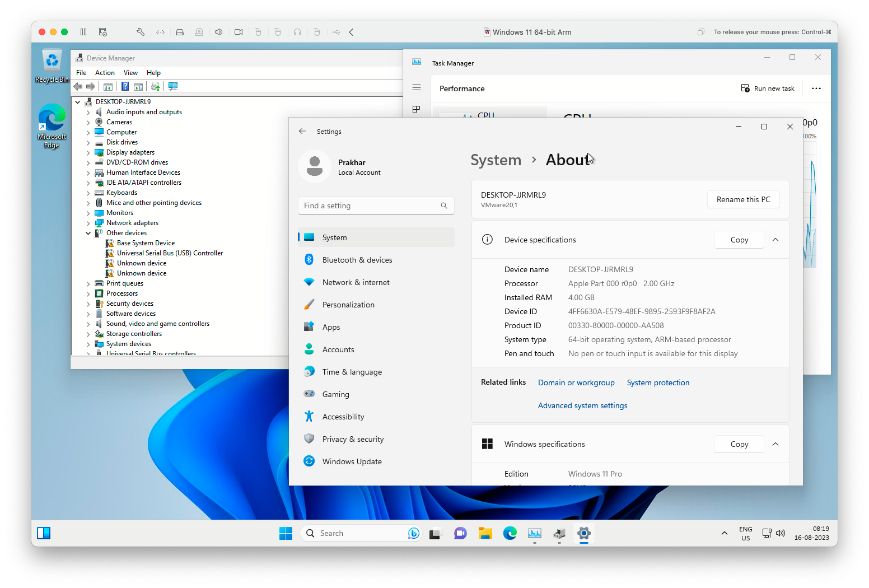Expand the Network adapters node

88,223
